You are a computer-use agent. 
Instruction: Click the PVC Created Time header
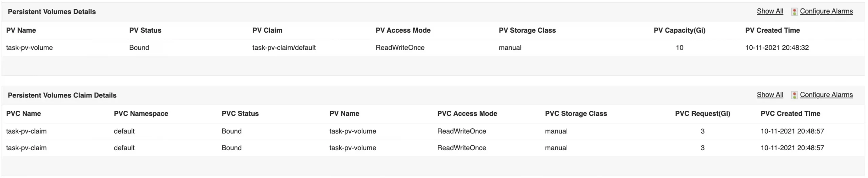(790, 113)
